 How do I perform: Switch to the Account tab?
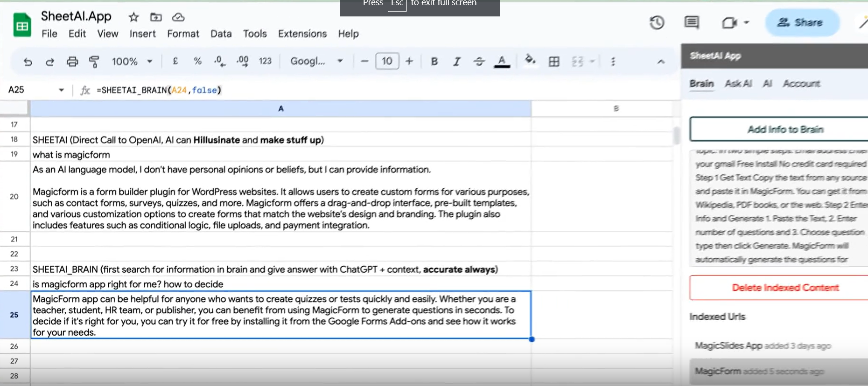pos(802,83)
